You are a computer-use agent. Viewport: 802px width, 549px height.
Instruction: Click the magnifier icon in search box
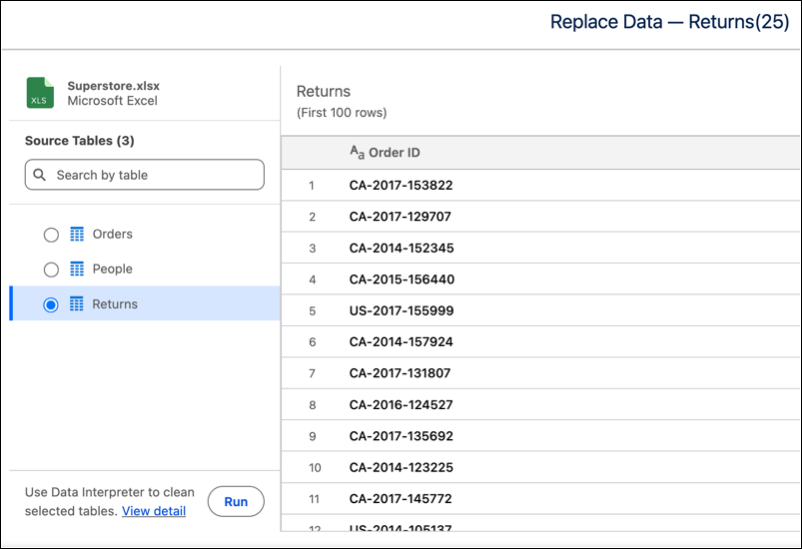click(x=39, y=175)
